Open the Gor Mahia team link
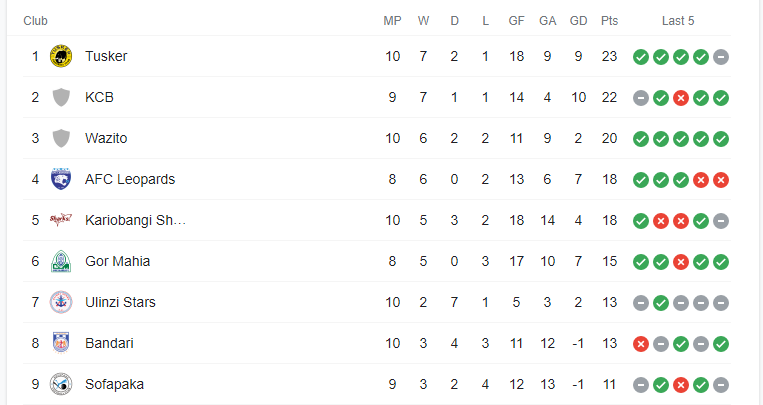This screenshot has width=763, height=405. 117,261
